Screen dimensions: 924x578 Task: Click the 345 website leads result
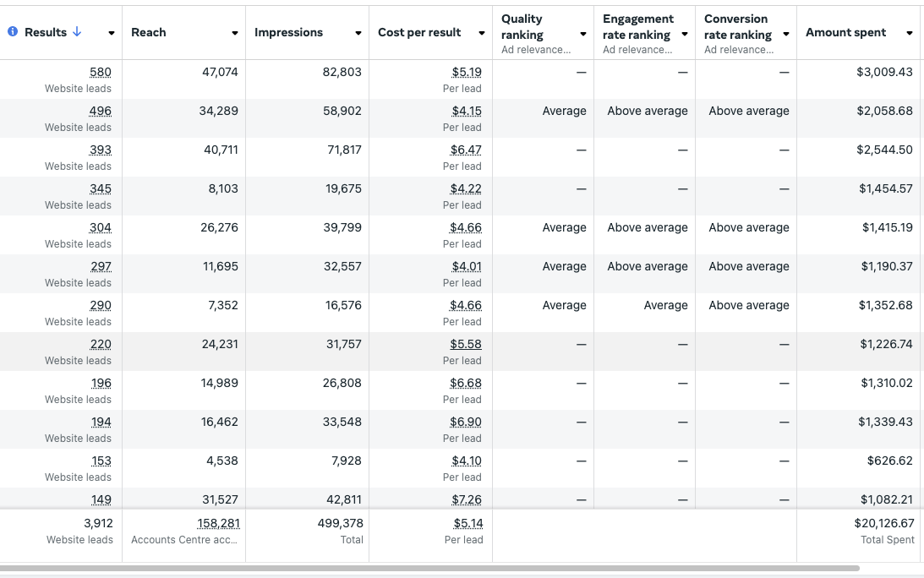101,188
